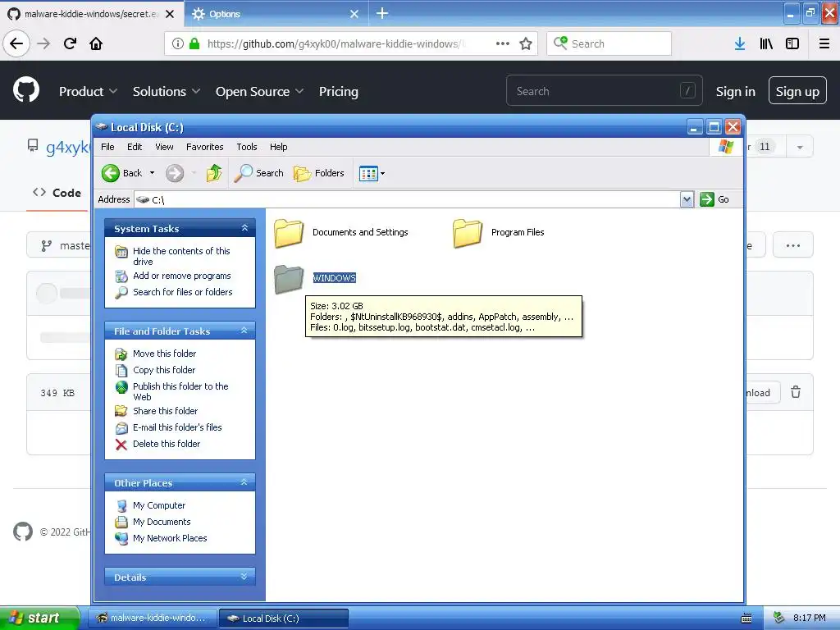Open the Help menu in Explorer

click(x=278, y=147)
